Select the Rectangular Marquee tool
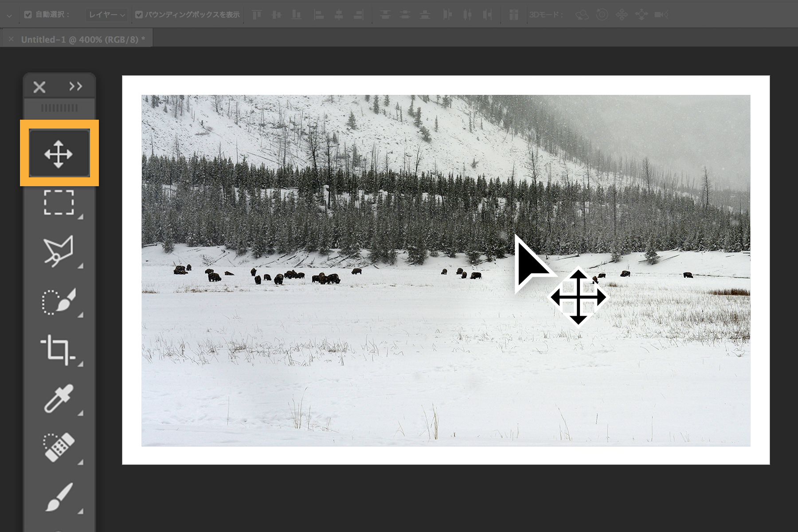 59,203
